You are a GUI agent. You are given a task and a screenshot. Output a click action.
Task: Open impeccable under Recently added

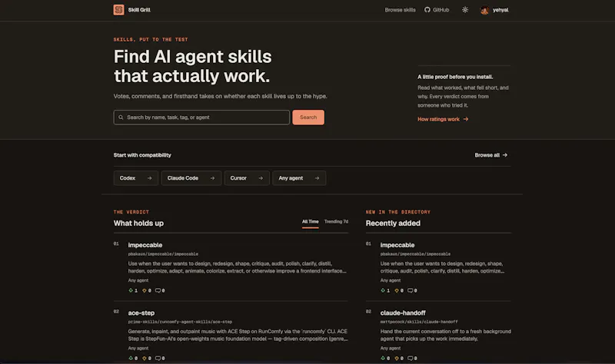[397, 245]
